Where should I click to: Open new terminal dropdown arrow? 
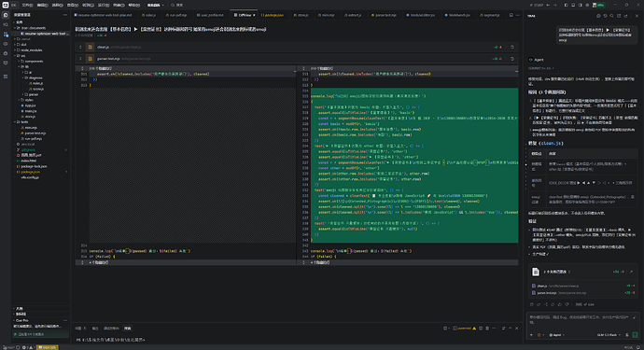click(x=449, y=329)
